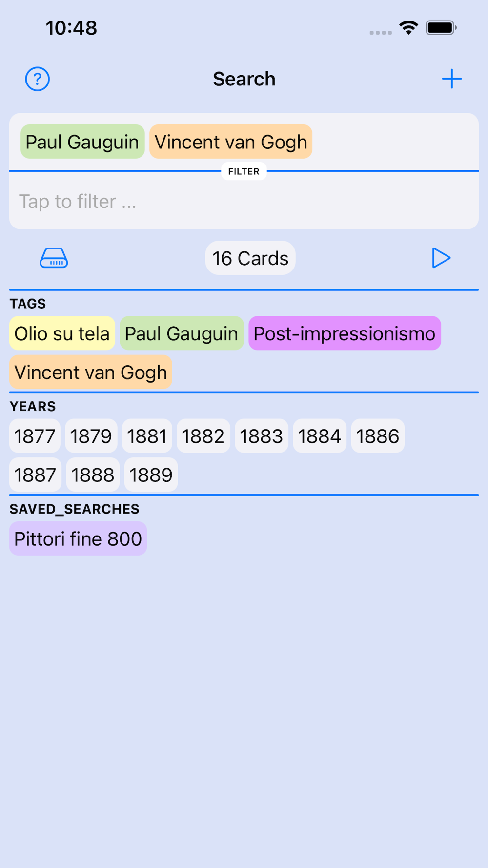The image size is (488, 868).
Task: Open the 16 Cards button
Action: pos(250,258)
